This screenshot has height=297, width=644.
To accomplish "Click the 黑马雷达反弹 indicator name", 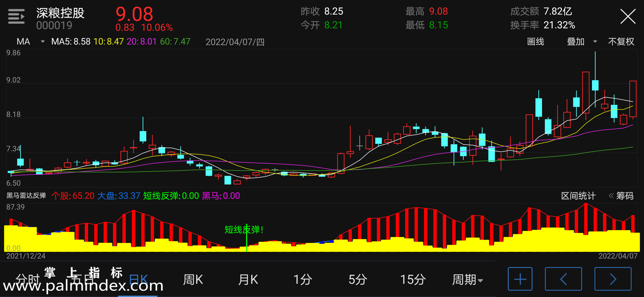I will [x=26, y=196].
